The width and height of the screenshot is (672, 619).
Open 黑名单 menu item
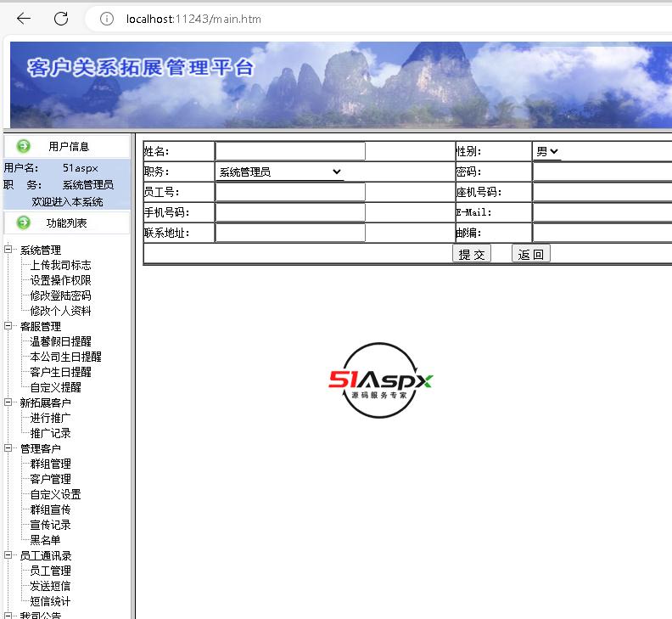click(45, 540)
